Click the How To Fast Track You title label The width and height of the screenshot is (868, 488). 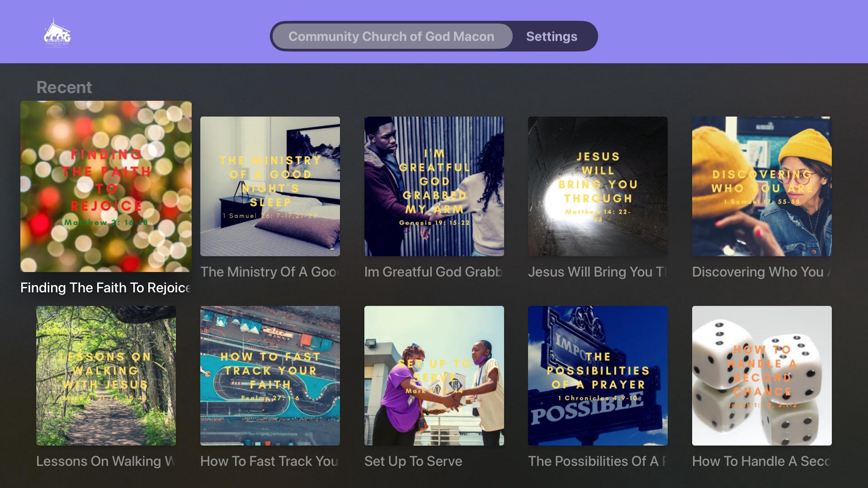click(x=270, y=461)
